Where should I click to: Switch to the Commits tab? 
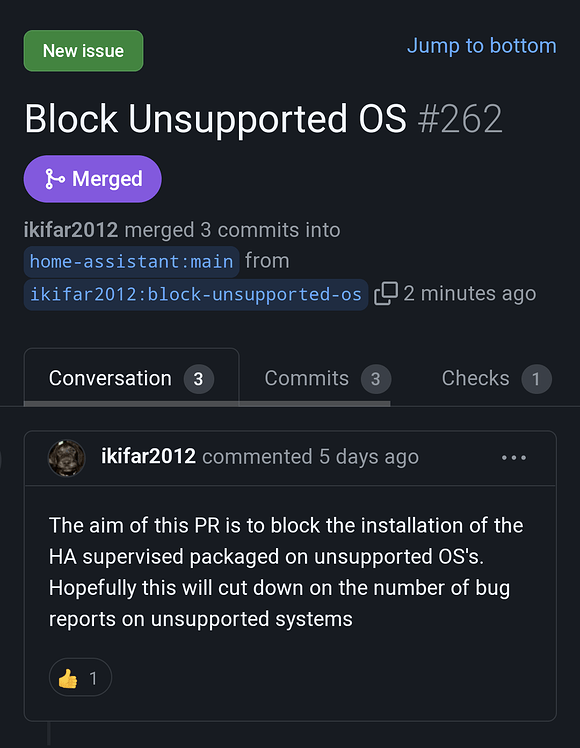click(x=328, y=378)
